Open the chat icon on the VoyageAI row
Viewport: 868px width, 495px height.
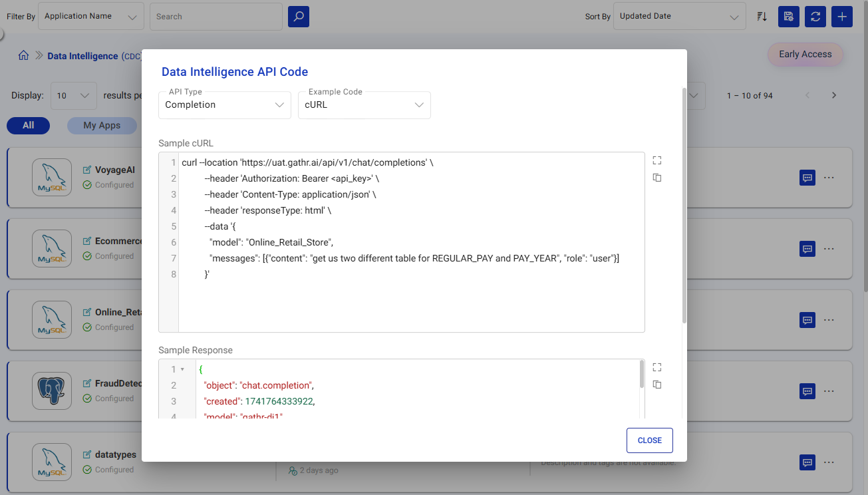click(x=807, y=178)
